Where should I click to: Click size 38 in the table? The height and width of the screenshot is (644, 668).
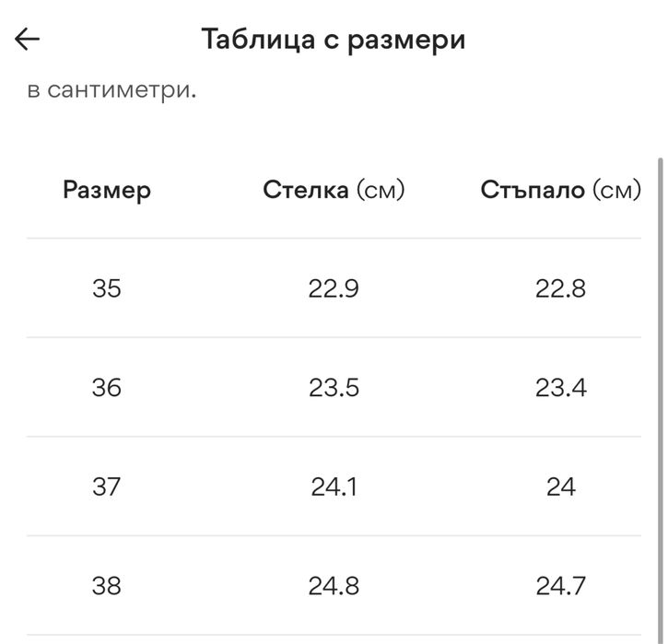[107, 586]
